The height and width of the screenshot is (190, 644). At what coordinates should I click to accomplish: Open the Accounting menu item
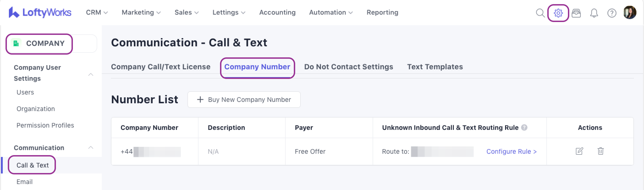click(x=277, y=13)
